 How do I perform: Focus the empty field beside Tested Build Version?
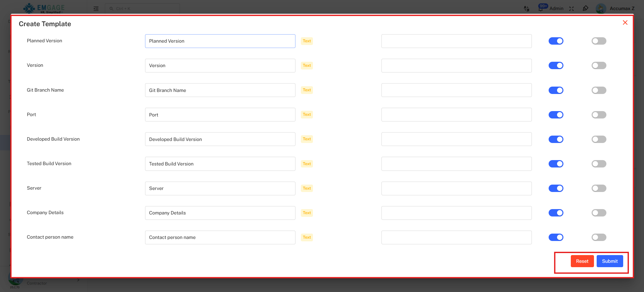pyautogui.click(x=456, y=164)
